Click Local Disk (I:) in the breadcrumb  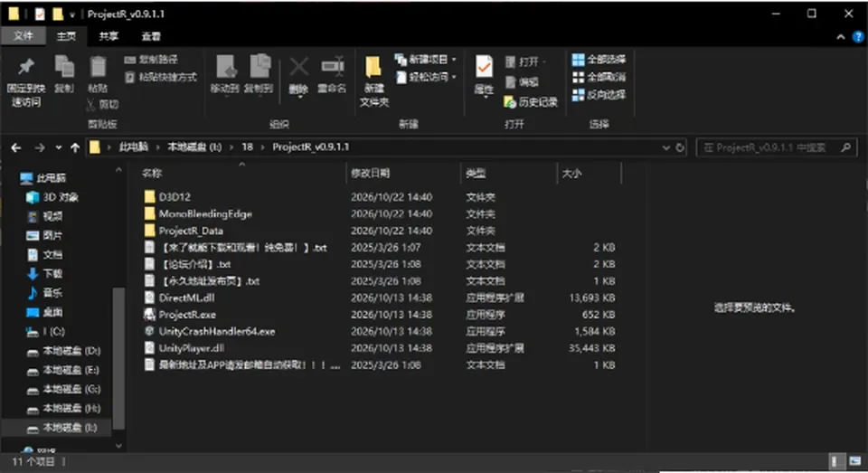point(194,147)
